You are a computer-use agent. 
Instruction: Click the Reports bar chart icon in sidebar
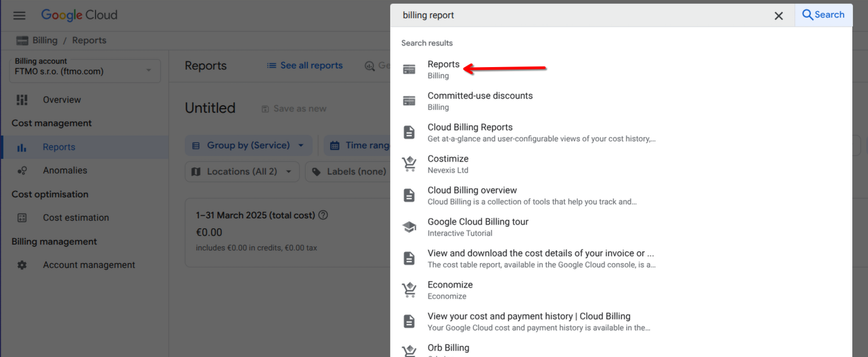coord(22,148)
